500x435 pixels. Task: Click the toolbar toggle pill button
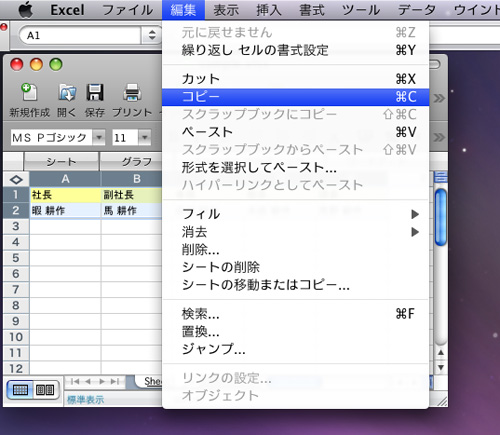click(435, 64)
